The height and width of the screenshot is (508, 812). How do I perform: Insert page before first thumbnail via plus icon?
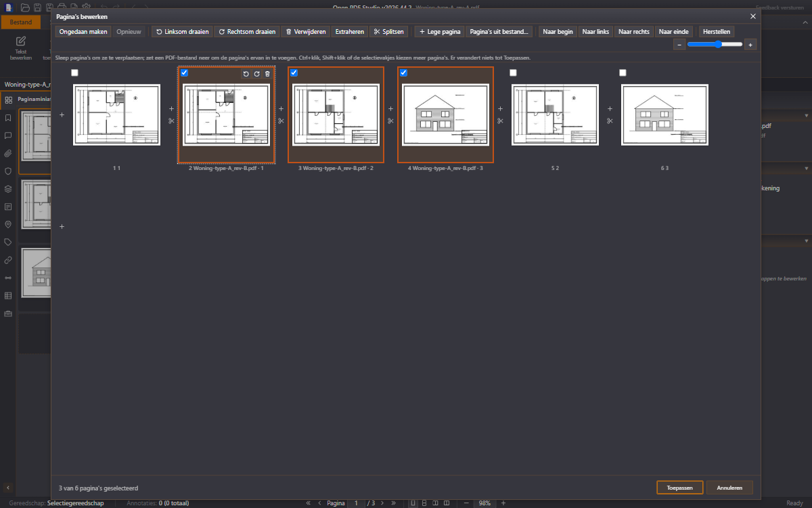click(x=62, y=115)
